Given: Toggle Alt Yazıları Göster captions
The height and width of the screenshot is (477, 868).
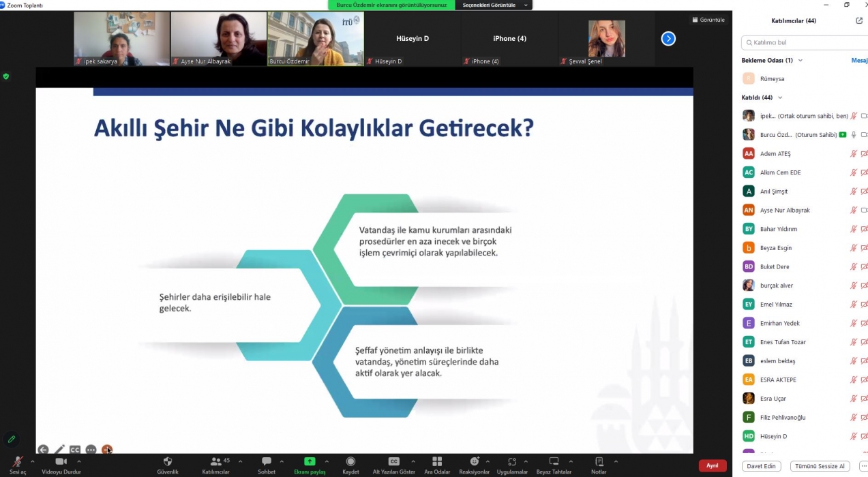Looking at the screenshot, I should click(x=393, y=462).
